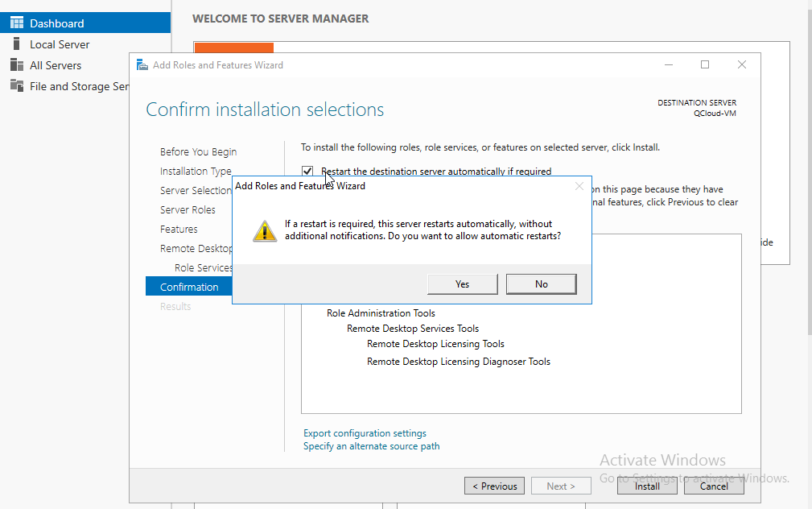Click the All Servers icon
This screenshot has height=509, width=812.
click(17, 64)
